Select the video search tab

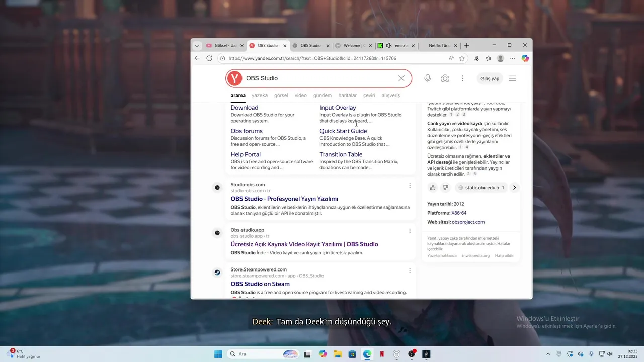pos(301,95)
